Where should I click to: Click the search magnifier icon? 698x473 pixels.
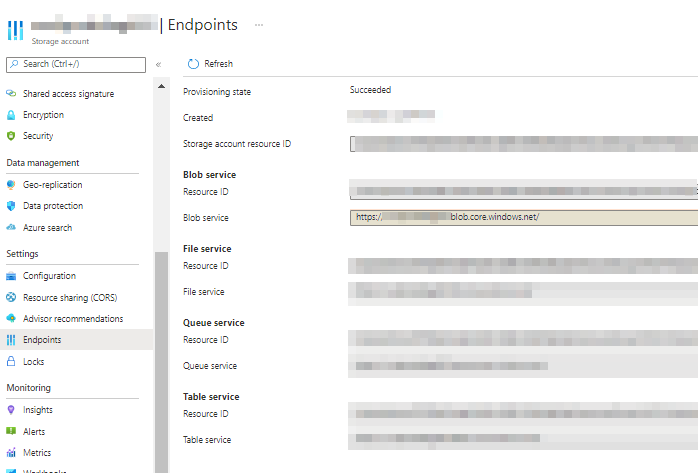[15, 64]
